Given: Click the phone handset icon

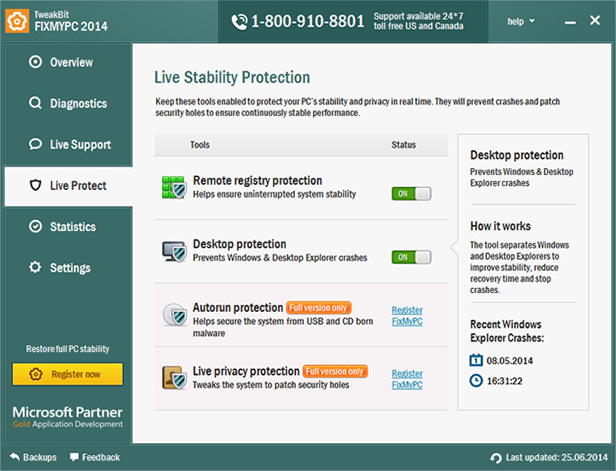Looking at the screenshot, I should tap(239, 22).
